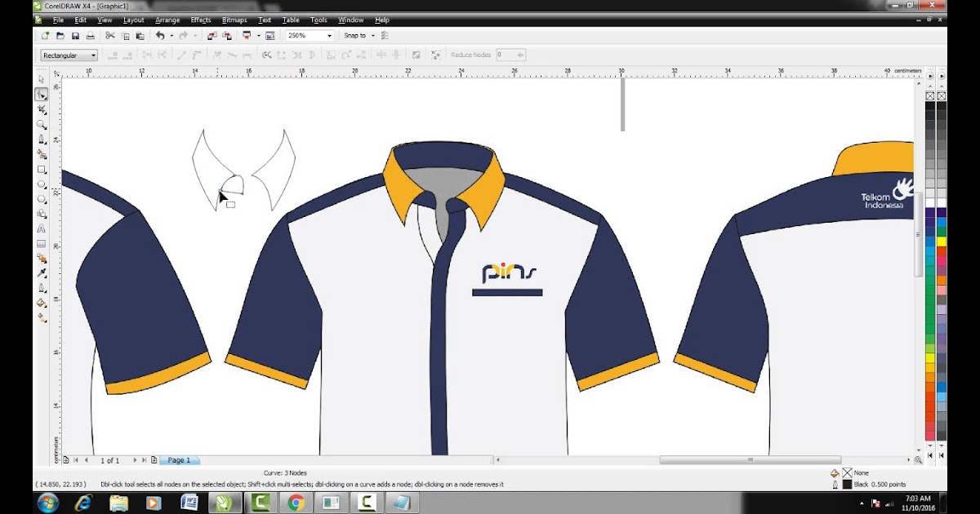980x514 pixels.
Task: Select the Text tool in toolbox
Action: tap(42, 228)
